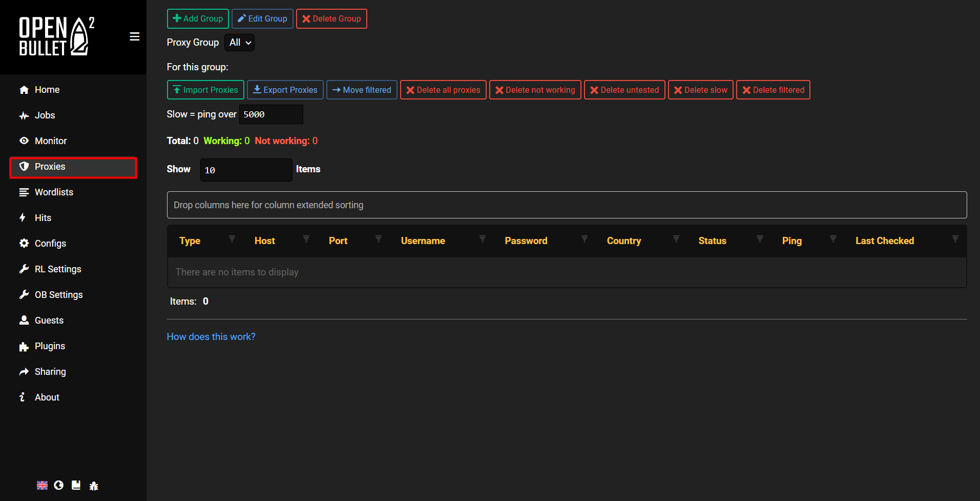
Task: Open the documentation book icon
Action: point(76,485)
